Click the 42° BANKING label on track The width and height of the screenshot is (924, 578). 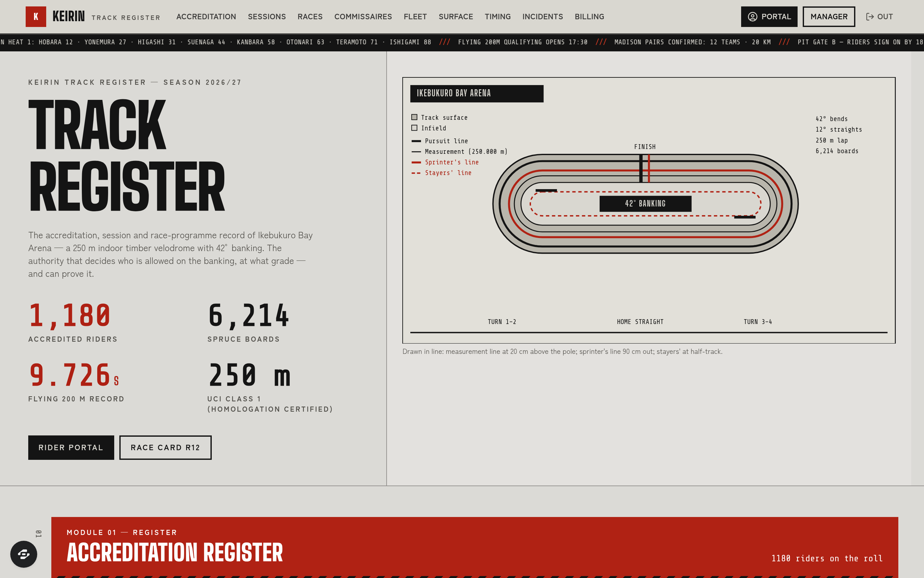click(645, 204)
